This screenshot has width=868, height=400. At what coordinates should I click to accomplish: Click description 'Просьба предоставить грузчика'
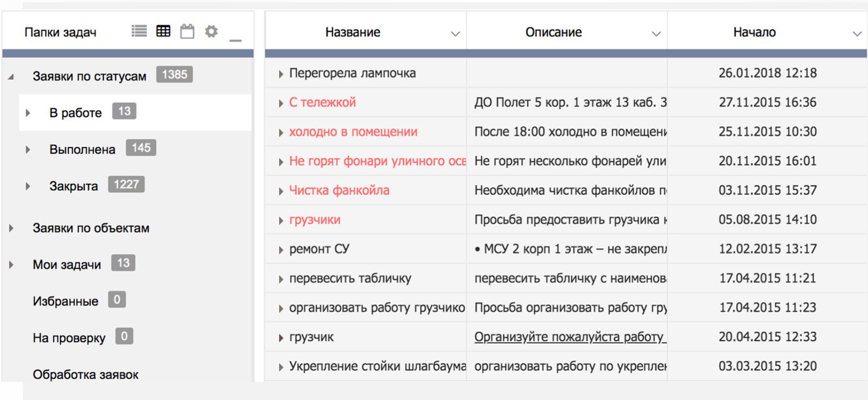(x=570, y=220)
